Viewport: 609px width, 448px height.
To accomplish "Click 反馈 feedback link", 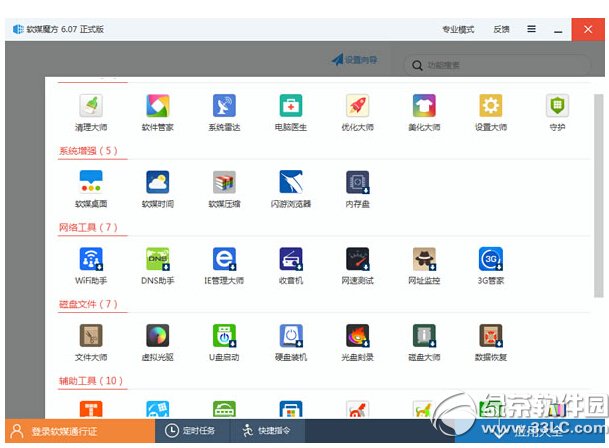I will click(501, 30).
